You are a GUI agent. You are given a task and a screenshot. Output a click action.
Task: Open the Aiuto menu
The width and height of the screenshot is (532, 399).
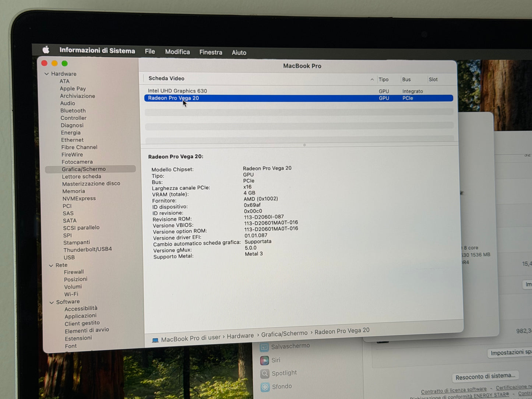tap(239, 53)
